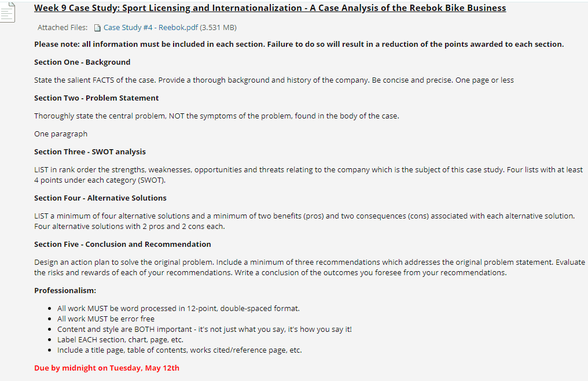Click the "Attached Files:" label
This screenshot has width=588, height=381.
coord(63,28)
